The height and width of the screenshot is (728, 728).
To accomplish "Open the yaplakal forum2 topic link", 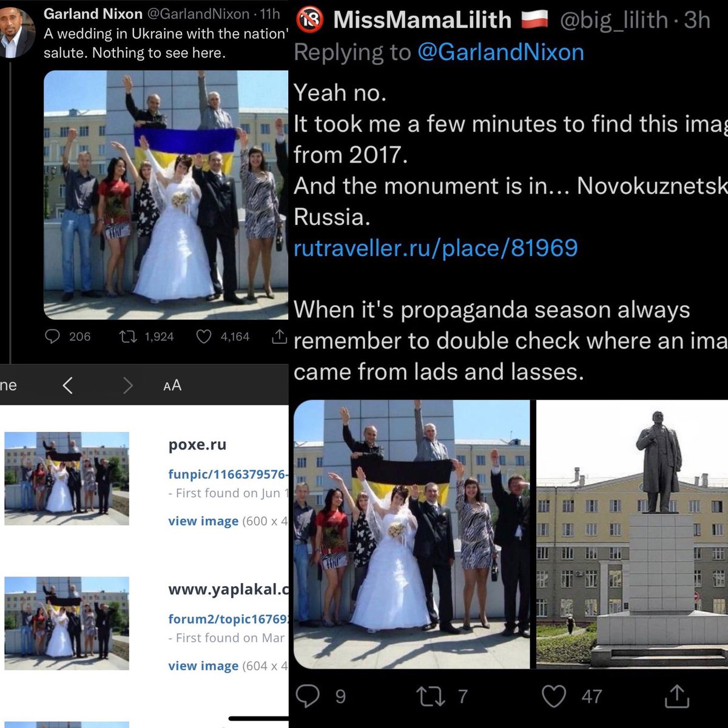I will click(x=228, y=619).
